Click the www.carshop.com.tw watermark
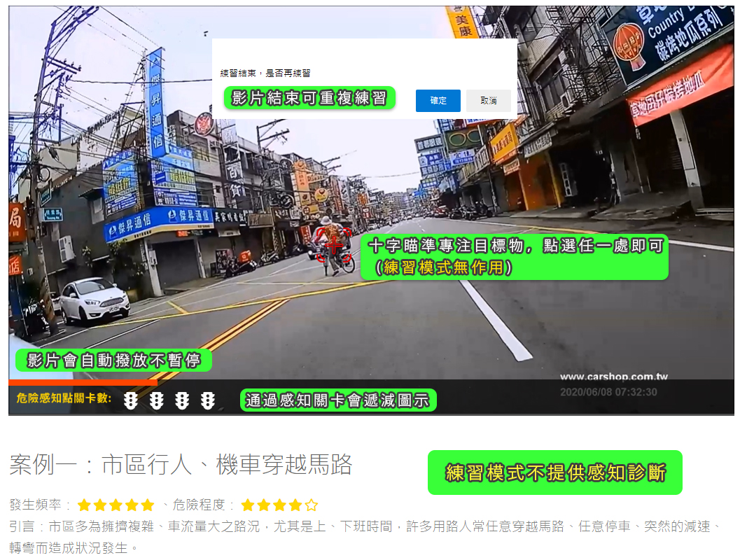 click(613, 377)
